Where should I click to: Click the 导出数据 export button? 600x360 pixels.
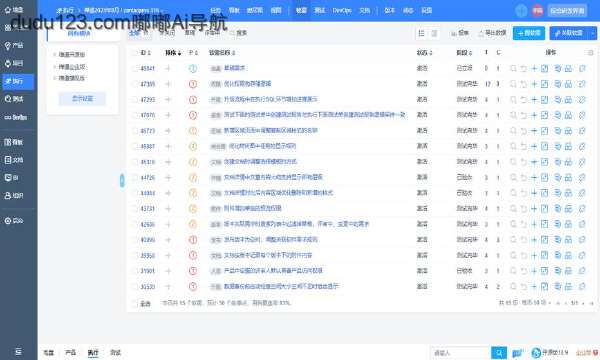(492, 33)
